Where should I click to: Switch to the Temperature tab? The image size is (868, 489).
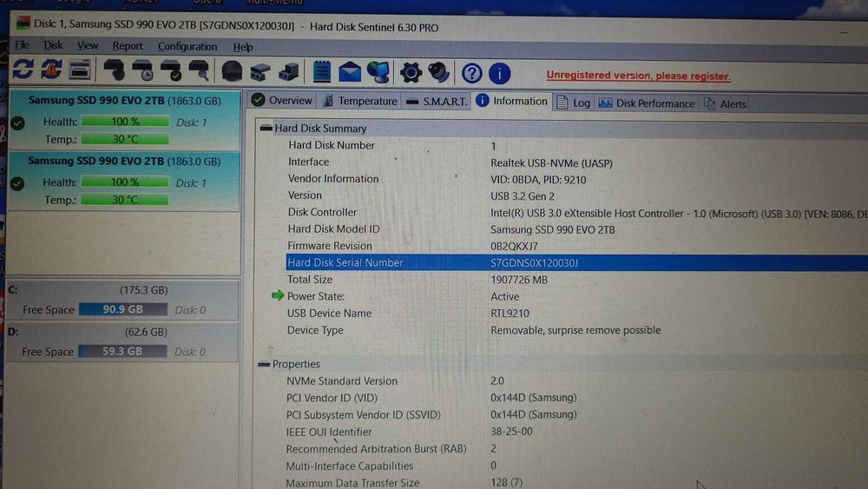[360, 102]
